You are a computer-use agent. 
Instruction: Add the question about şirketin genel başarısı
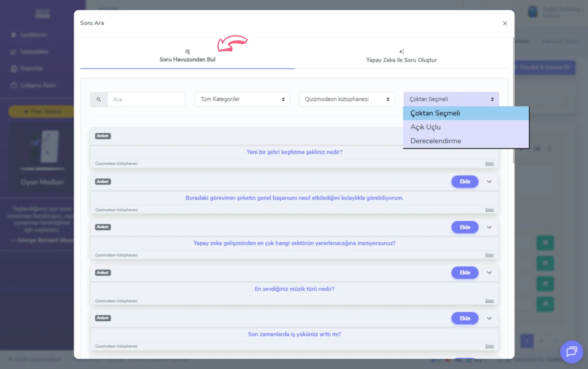[x=464, y=182]
